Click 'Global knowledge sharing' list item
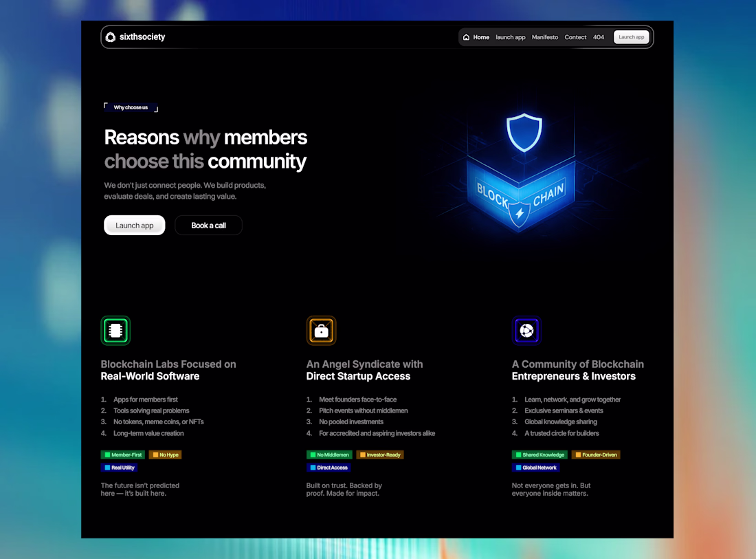This screenshot has height=559, width=756. pyautogui.click(x=561, y=421)
